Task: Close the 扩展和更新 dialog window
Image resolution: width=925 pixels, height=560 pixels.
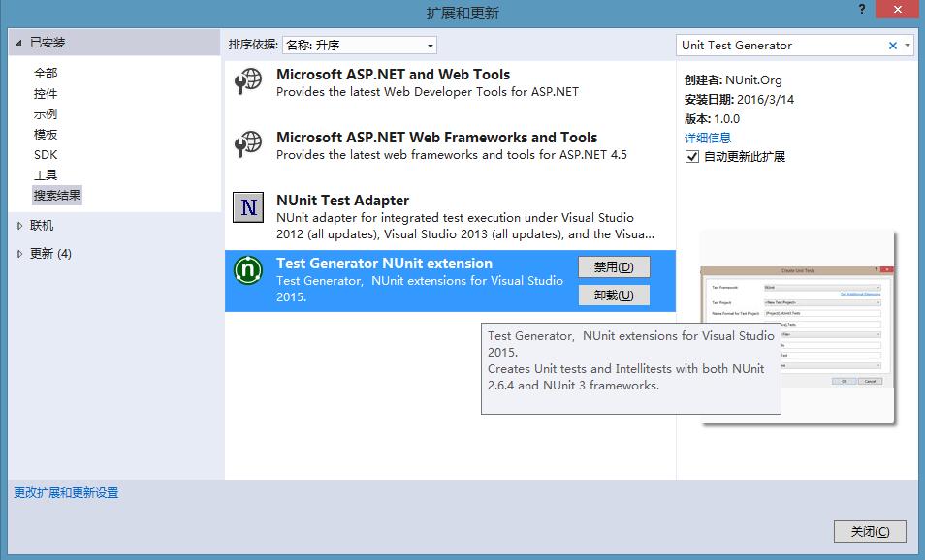Action: click(x=897, y=10)
